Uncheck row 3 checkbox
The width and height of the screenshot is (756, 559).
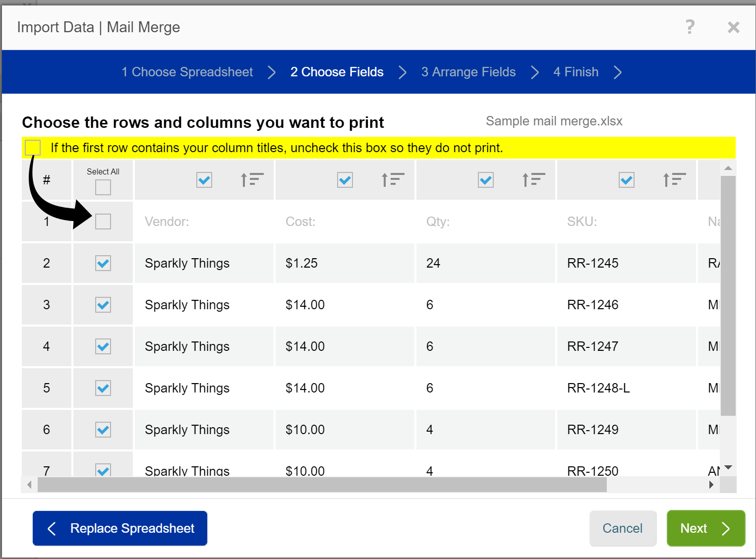coord(103,305)
